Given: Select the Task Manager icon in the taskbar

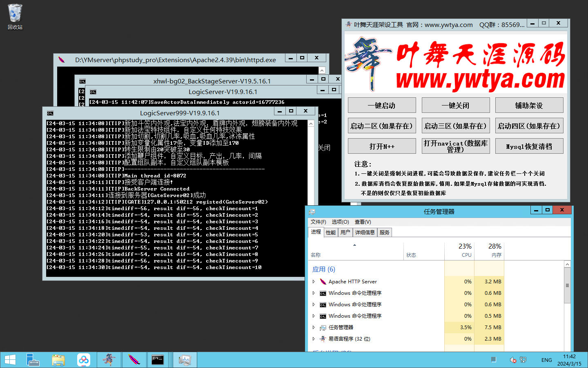Looking at the screenshot, I should pos(185,360).
